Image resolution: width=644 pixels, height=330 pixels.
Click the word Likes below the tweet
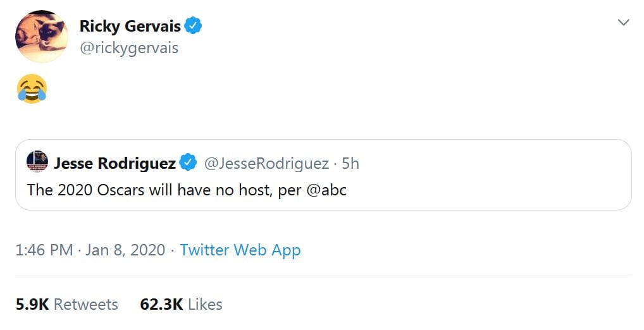205,304
